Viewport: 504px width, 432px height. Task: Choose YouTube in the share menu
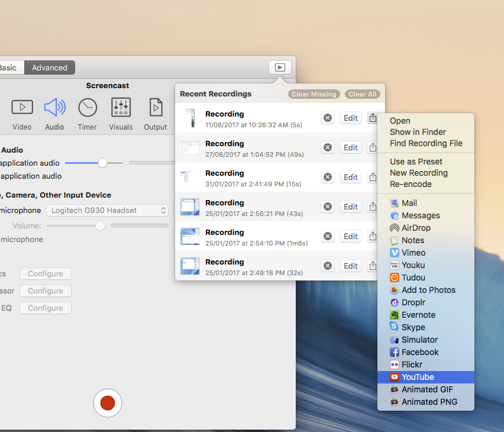[x=418, y=377]
